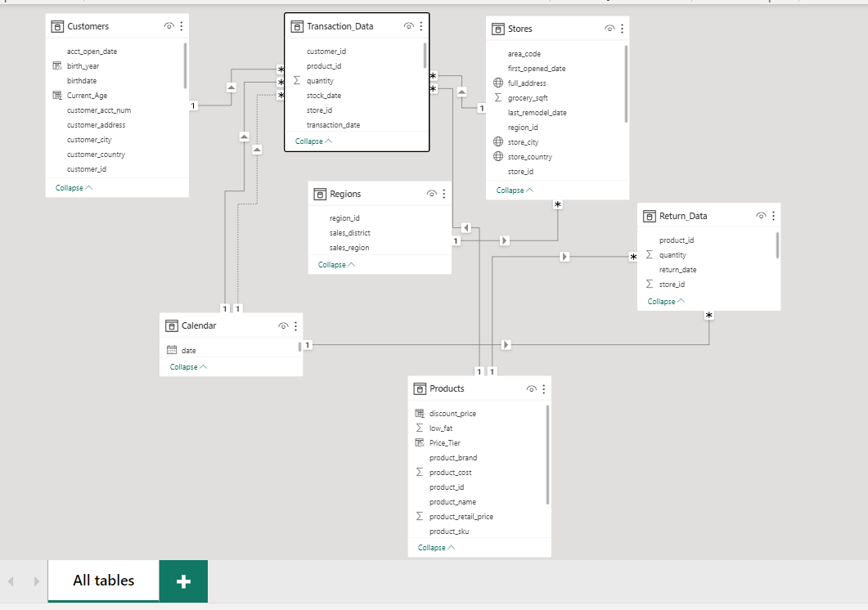The height and width of the screenshot is (610, 868).
Task: Collapse the Products table
Action: pos(433,547)
